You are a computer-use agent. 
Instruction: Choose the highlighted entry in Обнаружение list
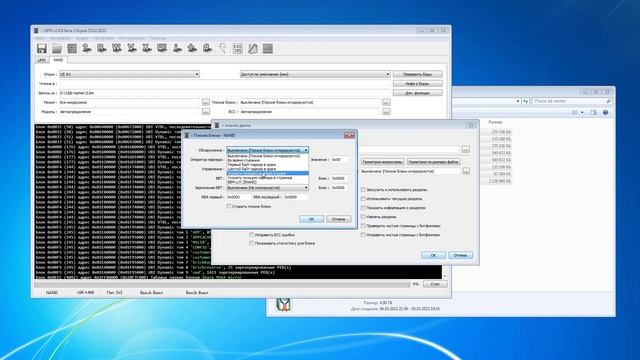pyautogui.click(x=267, y=173)
